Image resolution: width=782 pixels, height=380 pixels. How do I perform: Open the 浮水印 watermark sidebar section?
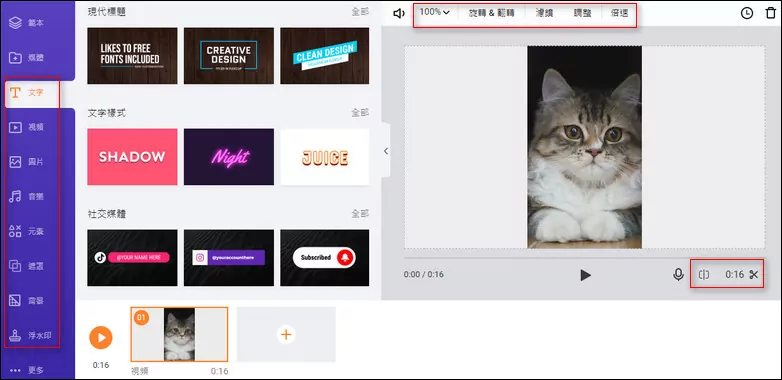(30, 335)
